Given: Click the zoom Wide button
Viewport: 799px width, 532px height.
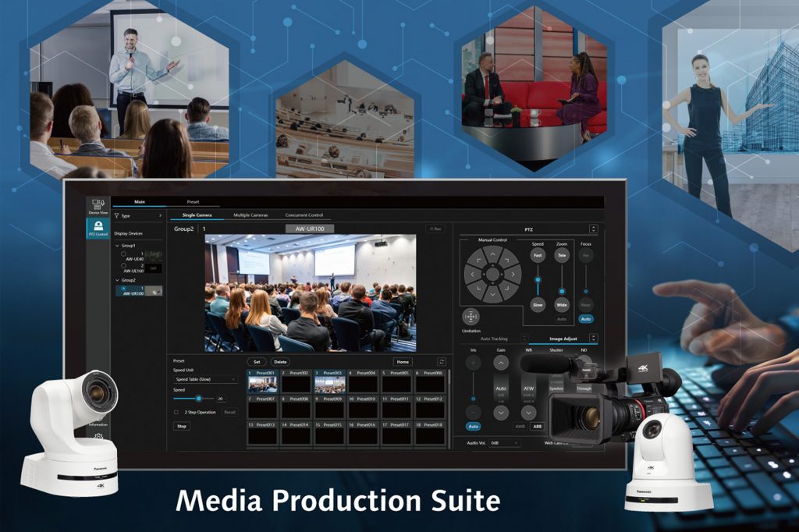Looking at the screenshot, I should [562, 305].
